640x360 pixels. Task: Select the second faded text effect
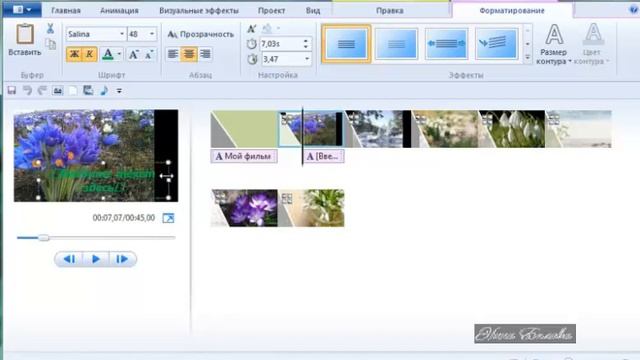coord(396,44)
